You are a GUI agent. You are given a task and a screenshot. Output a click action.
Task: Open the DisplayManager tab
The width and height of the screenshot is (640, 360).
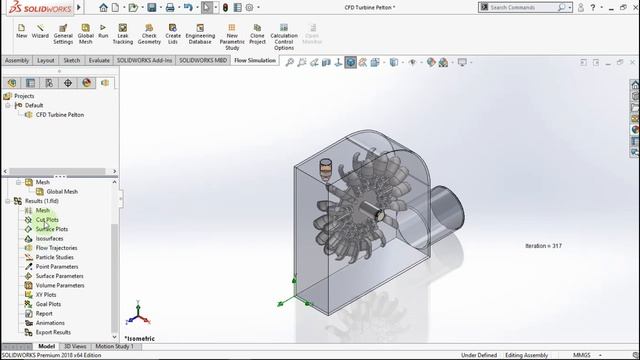click(87, 83)
